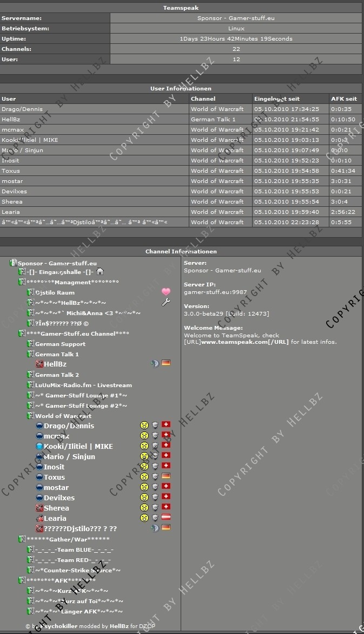Click the Austrian flag beside Learia
364x634 pixels.
(x=166, y=518)
